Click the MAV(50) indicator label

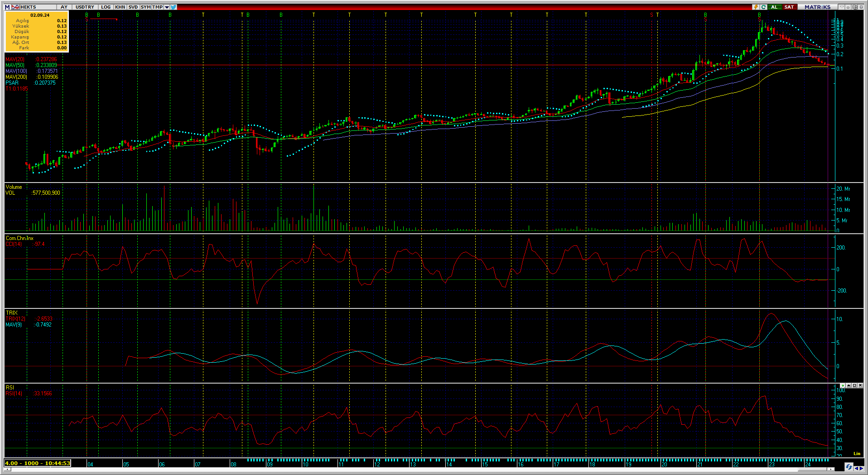(x=15, y=65)
